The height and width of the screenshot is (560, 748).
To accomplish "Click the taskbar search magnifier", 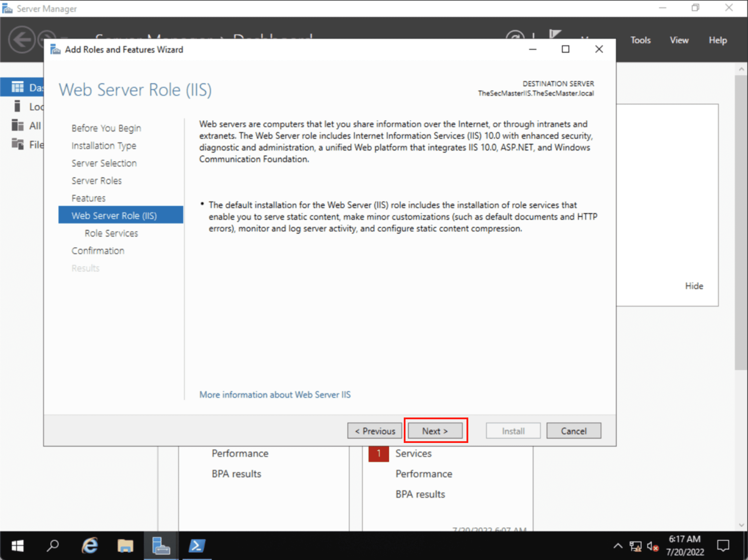I will pyautogui.click(x=53, y=546).
